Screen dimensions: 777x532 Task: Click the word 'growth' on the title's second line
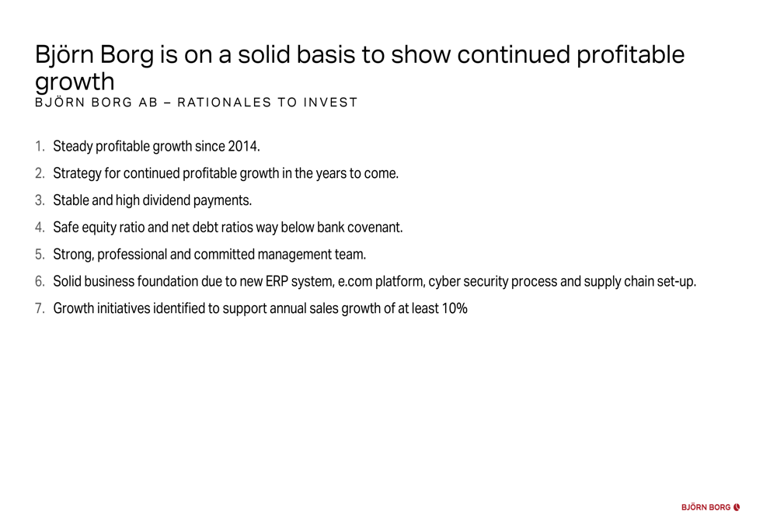[75, 82]
